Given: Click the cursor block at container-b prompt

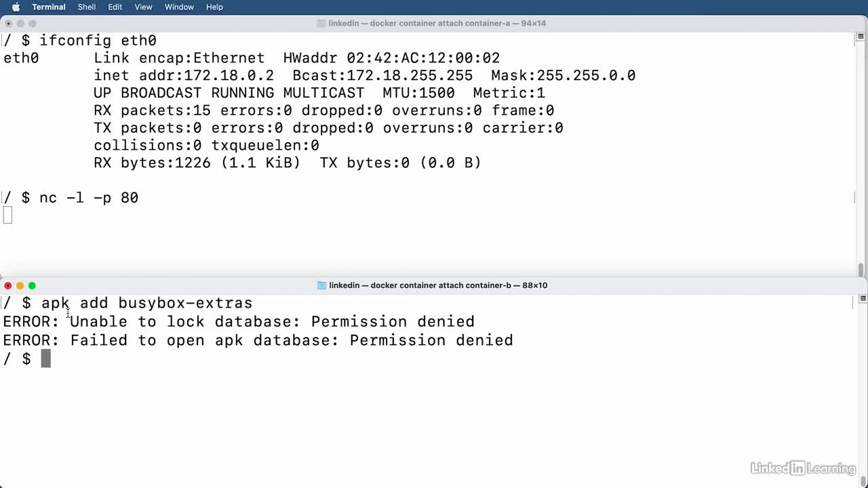Looking at the screenshot, I should 46,359.
